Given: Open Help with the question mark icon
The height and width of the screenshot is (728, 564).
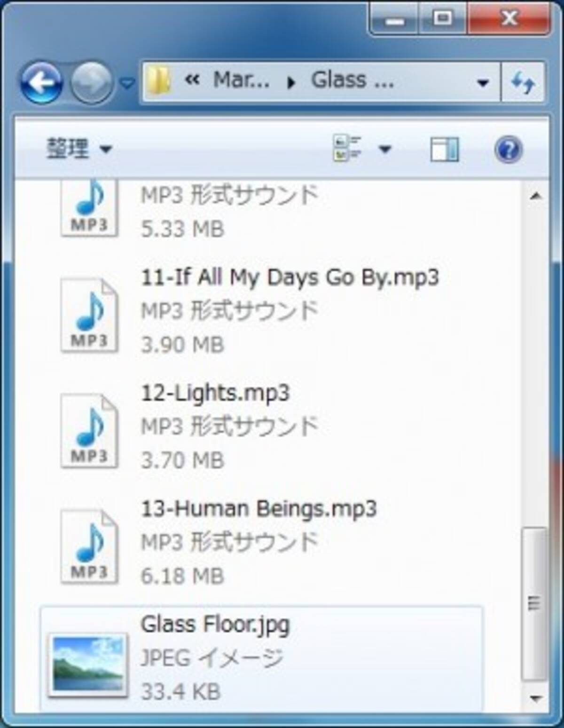Looking at the screenshot, I should [x=508, y=150].
